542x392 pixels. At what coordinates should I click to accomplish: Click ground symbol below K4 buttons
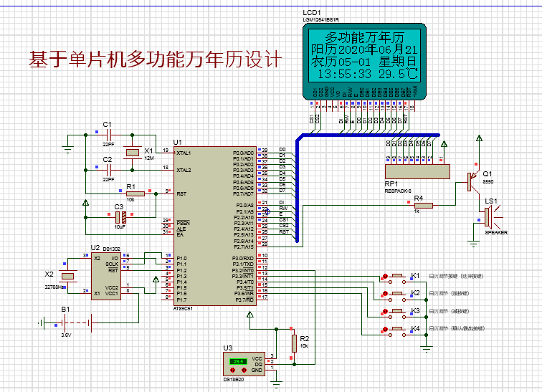click(x=427, y=348)
